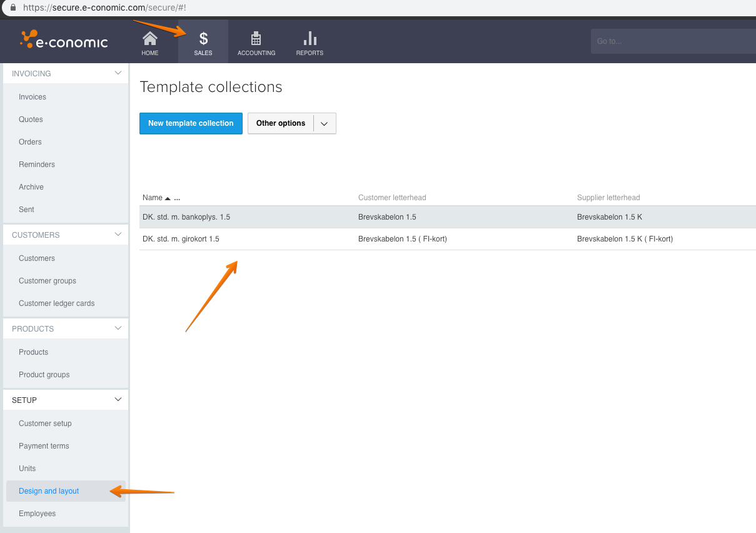Click the New template collection button
Viewport: 756px width, 533px height.
[191, 123]
